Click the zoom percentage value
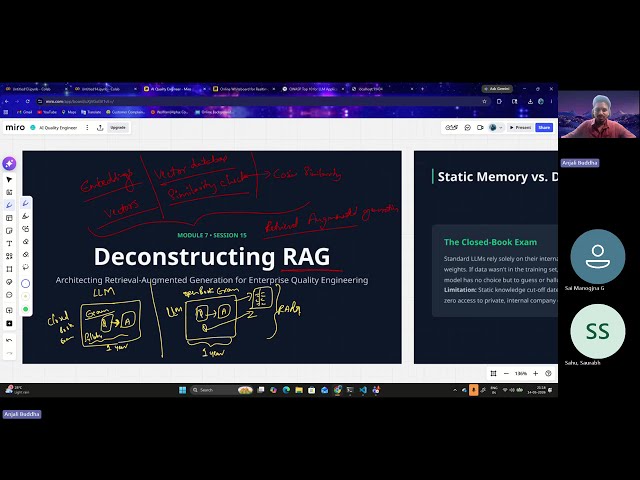This screenshot has height=480, width=640. tap(521, 373)
